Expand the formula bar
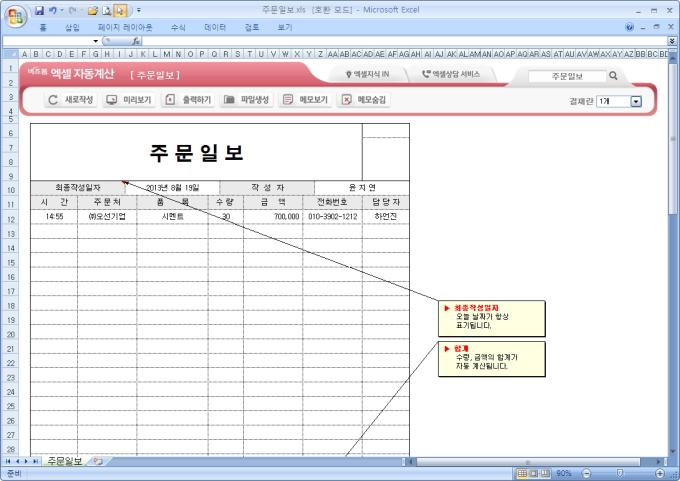 tap(672, 41)
